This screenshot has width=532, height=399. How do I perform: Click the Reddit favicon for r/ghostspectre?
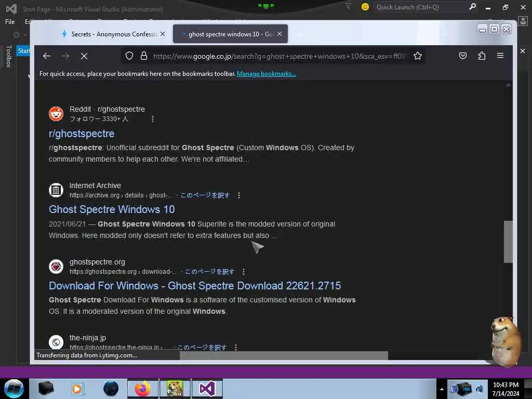[56, 114]
